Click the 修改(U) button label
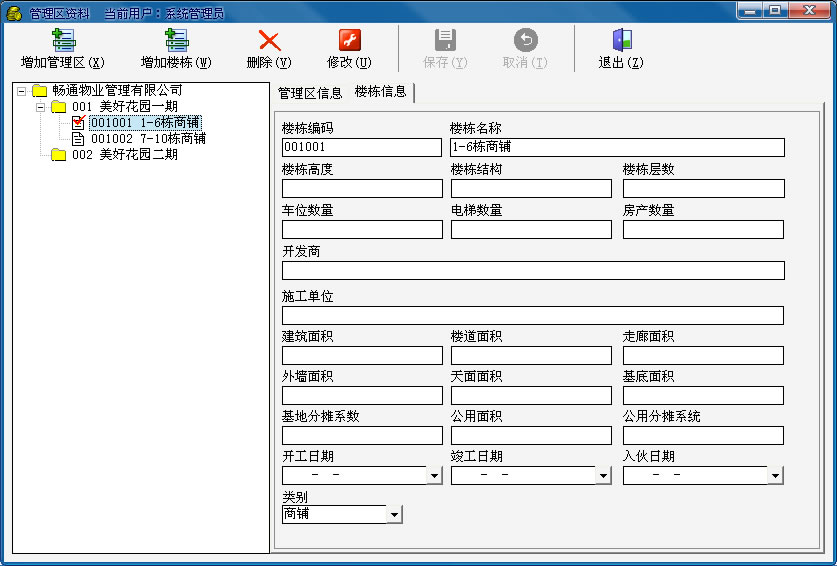The width and height of the screenshot is (837, 566). [349, 62]
